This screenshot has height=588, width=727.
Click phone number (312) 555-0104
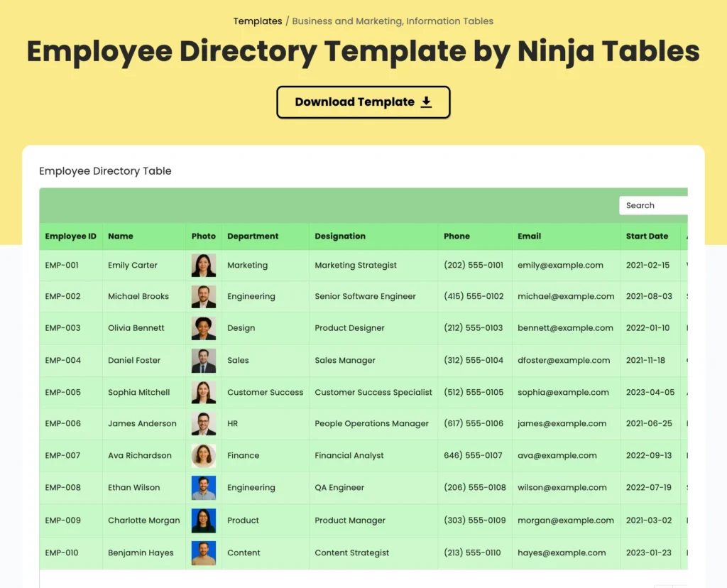[474, 360]
